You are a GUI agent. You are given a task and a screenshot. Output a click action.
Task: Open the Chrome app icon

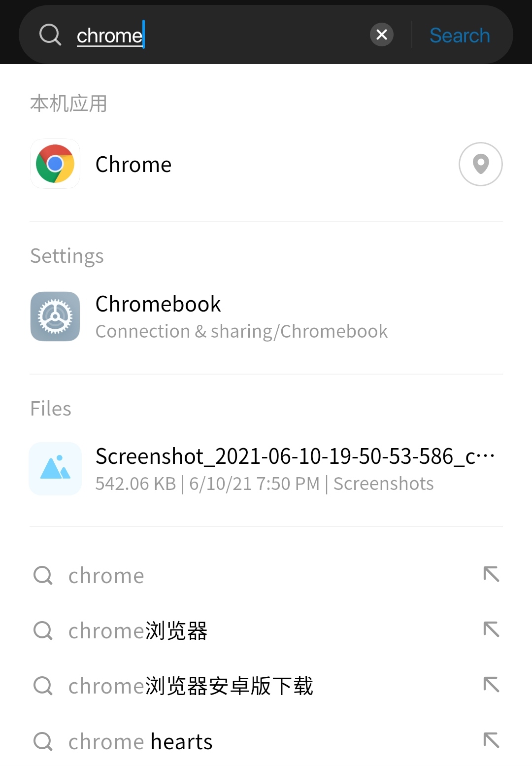click(x=55, y=164)
